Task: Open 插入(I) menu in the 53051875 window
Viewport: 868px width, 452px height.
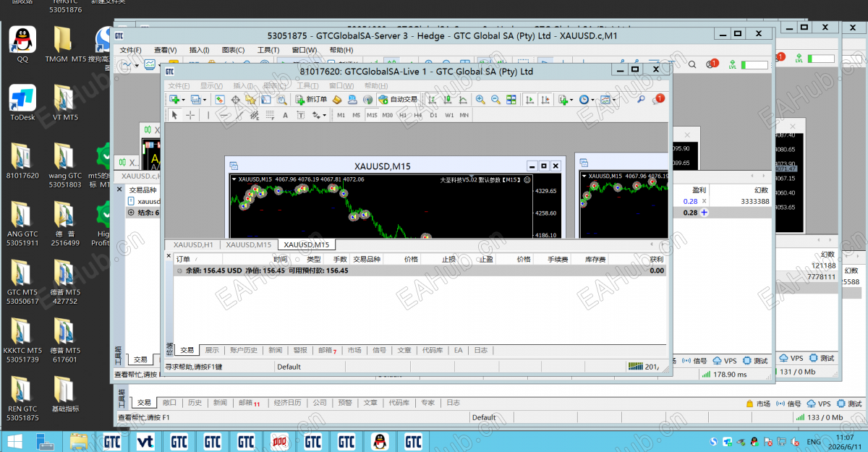Action: [199, 50]
